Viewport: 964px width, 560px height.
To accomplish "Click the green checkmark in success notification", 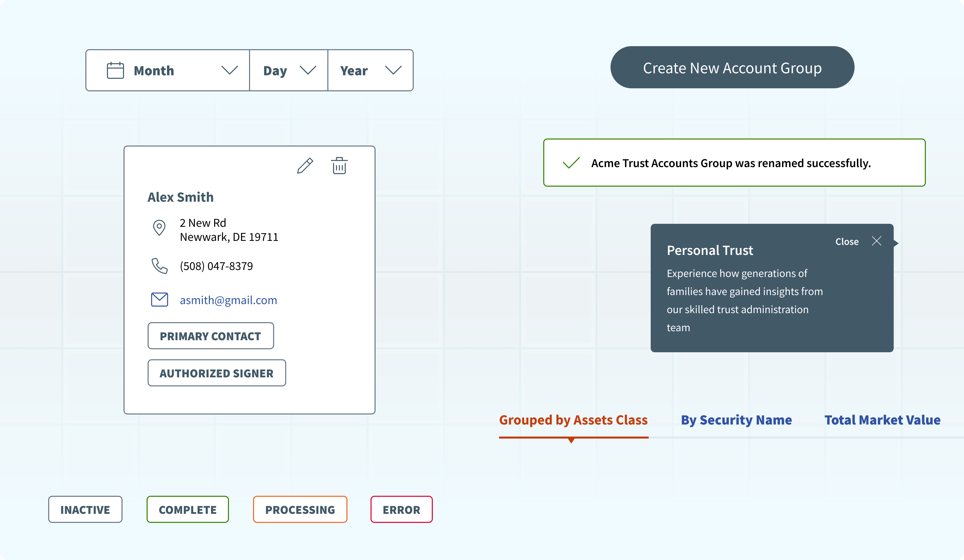I will point(571,163).
